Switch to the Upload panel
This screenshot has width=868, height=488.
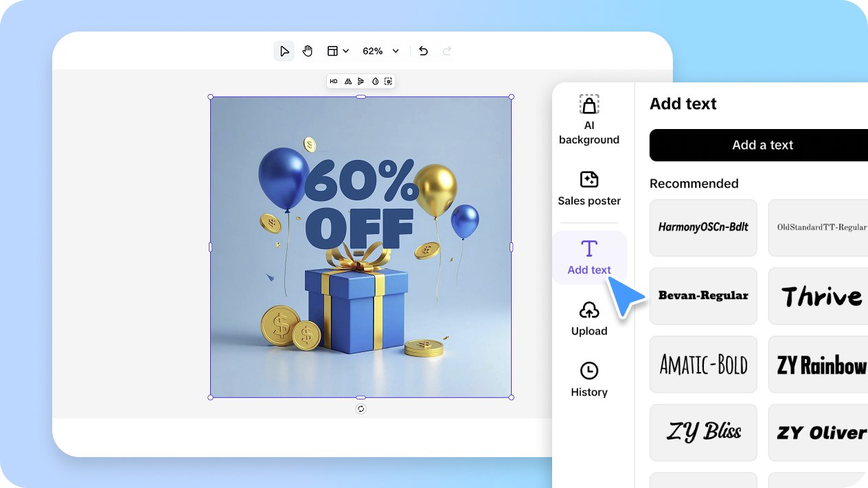click(x=589, y=319)
